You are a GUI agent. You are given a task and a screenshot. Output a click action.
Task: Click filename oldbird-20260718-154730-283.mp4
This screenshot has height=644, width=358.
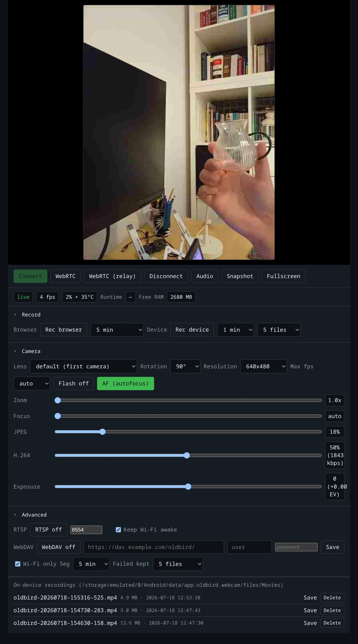click(x=65, y=610)
